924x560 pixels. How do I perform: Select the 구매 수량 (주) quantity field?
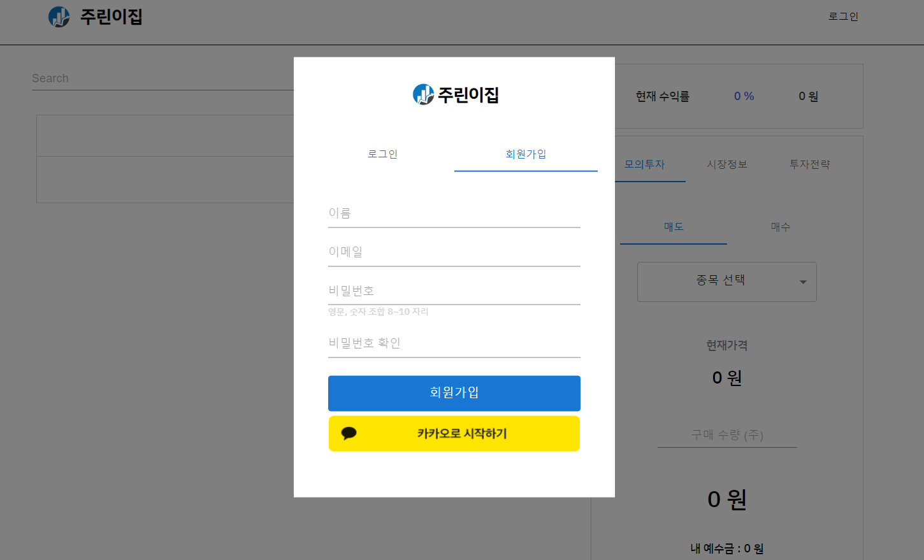click(x=726, y=435)
